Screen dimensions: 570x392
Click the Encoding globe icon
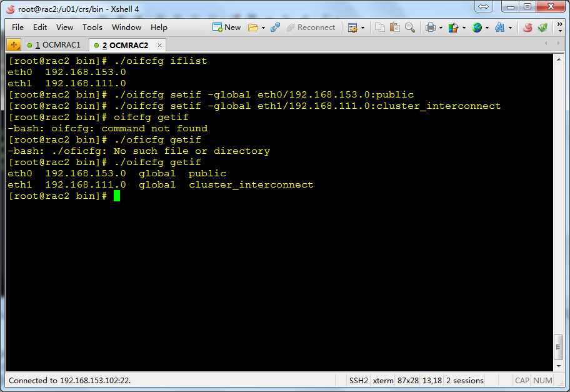(477, 28)
